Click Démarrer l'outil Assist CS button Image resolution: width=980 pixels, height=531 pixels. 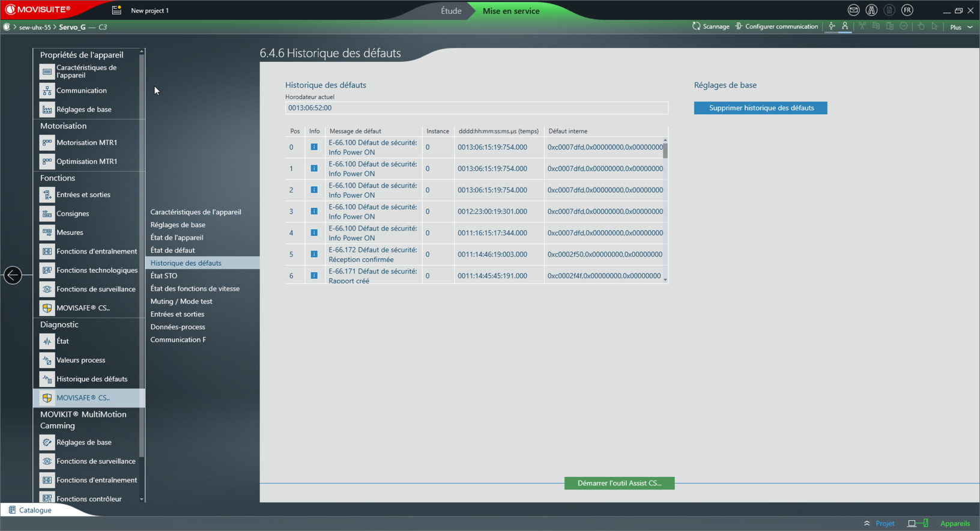(x=619, y=483)
